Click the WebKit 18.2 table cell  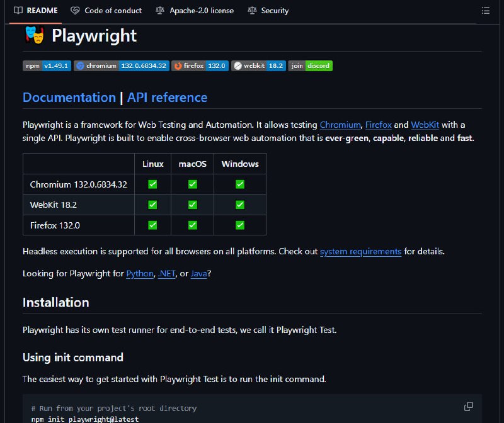(79, 205)
